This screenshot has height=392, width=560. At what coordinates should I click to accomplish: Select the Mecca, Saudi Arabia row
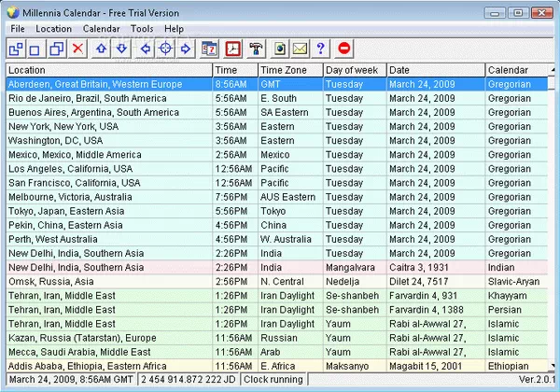109,351
